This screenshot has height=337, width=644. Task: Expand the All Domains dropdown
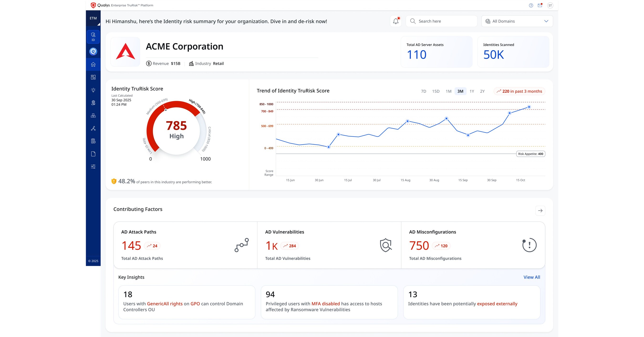[x=517, y=21]
